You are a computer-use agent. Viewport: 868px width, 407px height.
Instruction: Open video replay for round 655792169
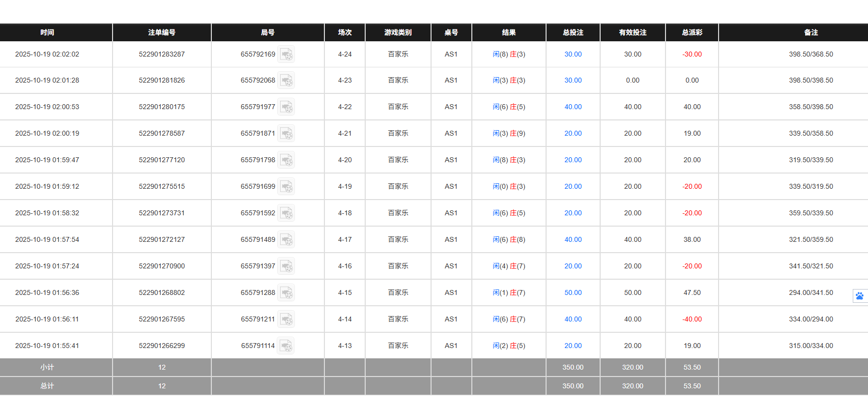(287, 54)
